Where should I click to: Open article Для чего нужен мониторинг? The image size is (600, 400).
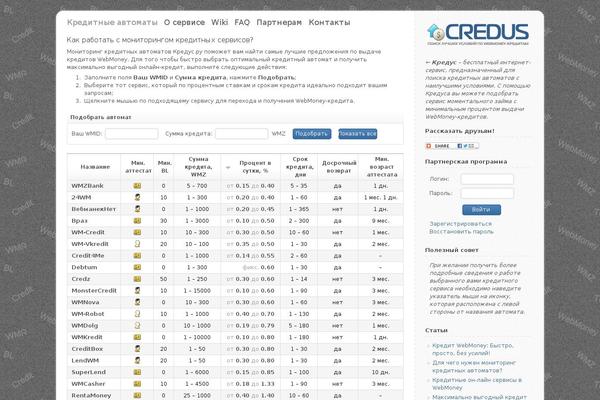pos(474,366)
